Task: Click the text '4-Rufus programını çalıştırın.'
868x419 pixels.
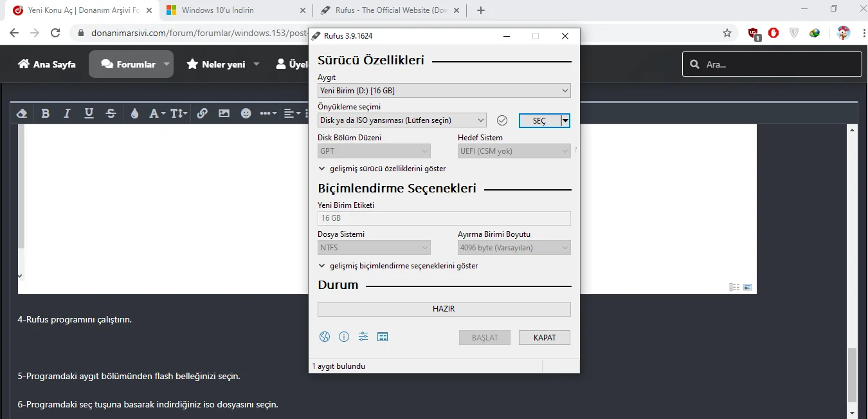Action: pyautogui.click(x=75, y=319)
